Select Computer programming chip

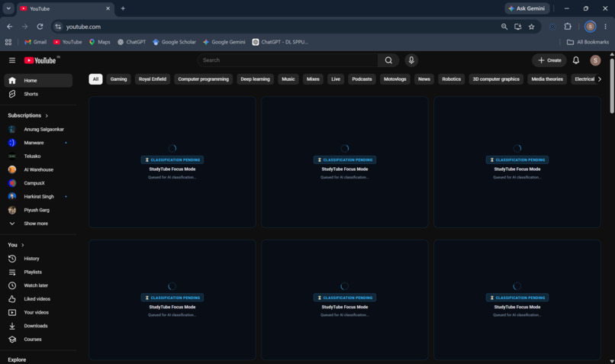pyautogui.click(x=203, y=79)
